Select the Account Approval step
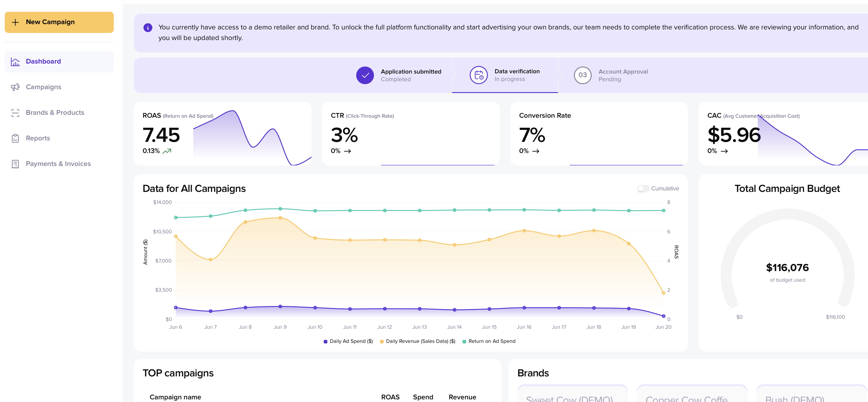Image resolution: width=868 pixels, height=402 pixels. point(610,75)
